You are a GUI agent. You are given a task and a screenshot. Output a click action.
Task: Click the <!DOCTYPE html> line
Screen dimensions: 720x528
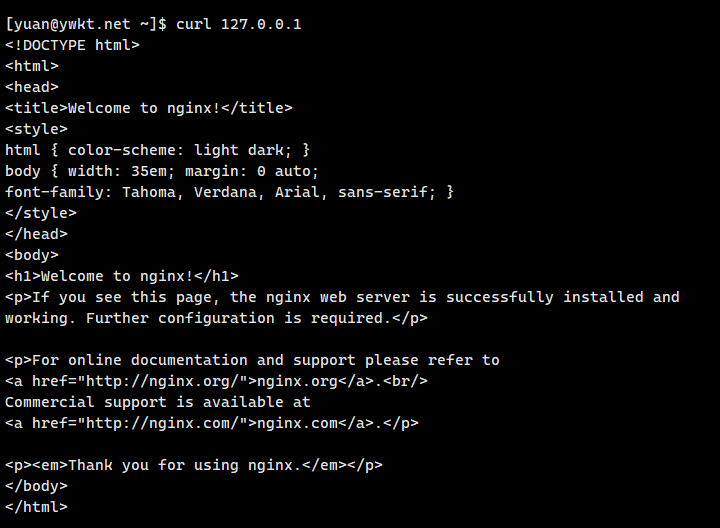click(73, 44)
